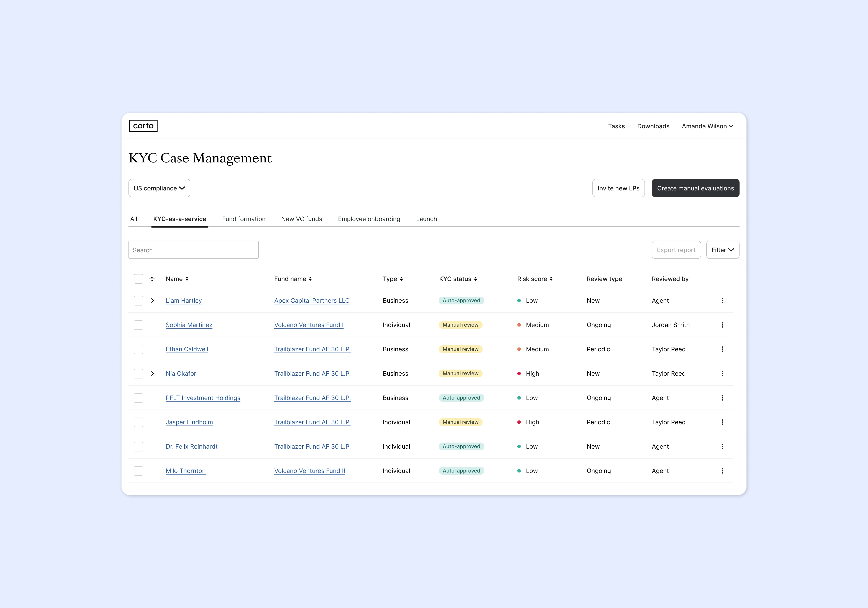Click the Carta logo
This screenshot has height=608, width=868.
tap(143, 126)
